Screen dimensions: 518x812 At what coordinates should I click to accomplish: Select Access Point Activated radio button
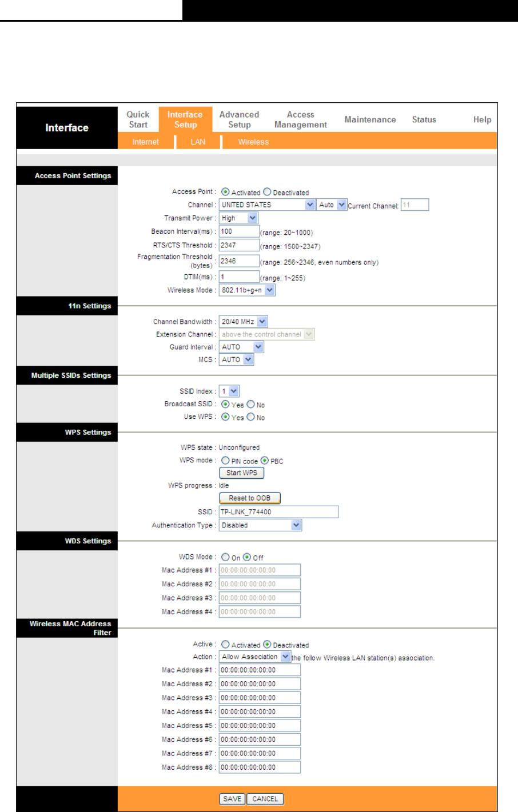click(225, 192)
